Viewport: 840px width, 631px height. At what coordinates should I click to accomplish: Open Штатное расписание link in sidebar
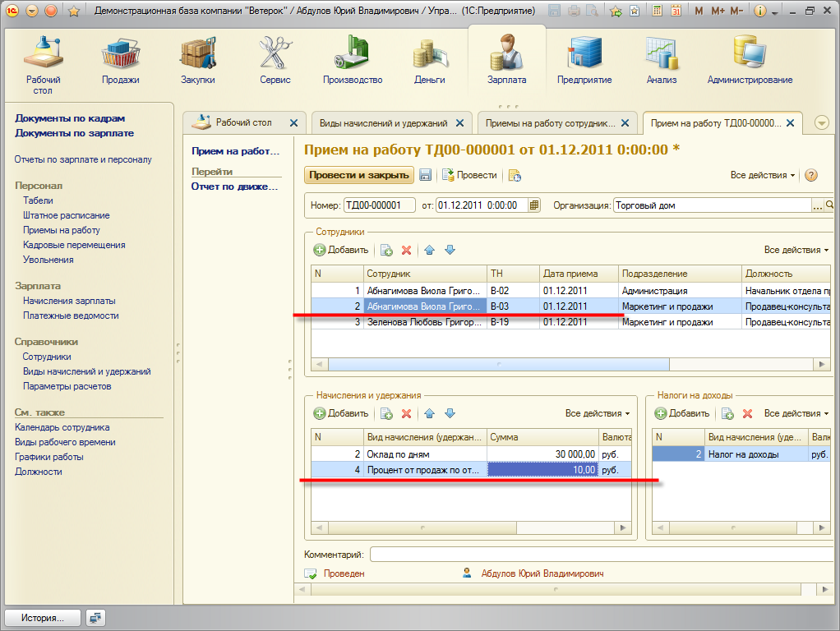coord(66,215)
